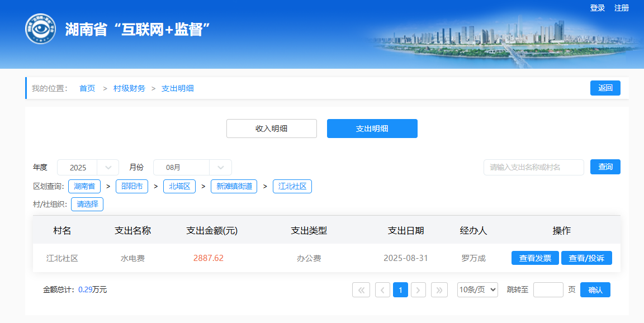
Task: Open the 注册 link
Action: pos(622,8)
